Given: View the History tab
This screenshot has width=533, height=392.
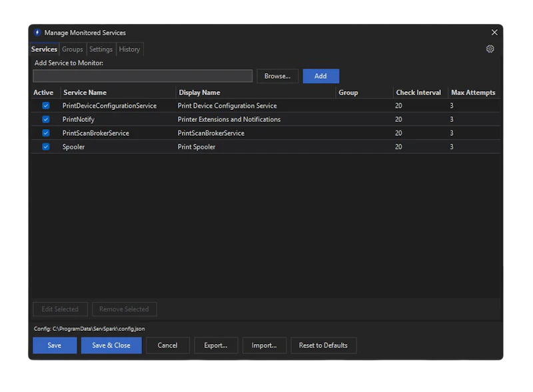Looking at the screenshot, I should click(x=129, y=49).
